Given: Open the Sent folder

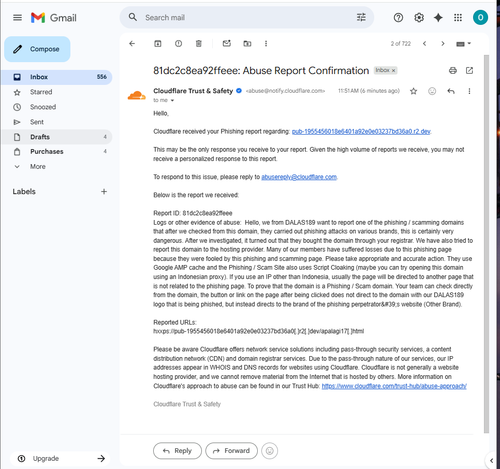Looking at the screenshot, I should click(x=56, y=122).
